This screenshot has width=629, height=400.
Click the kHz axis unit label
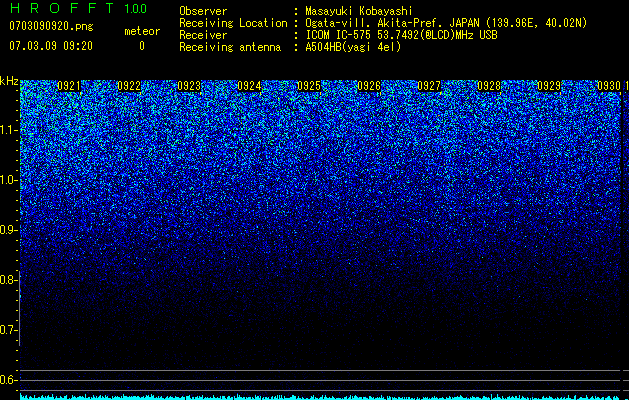tap(9, 81)
